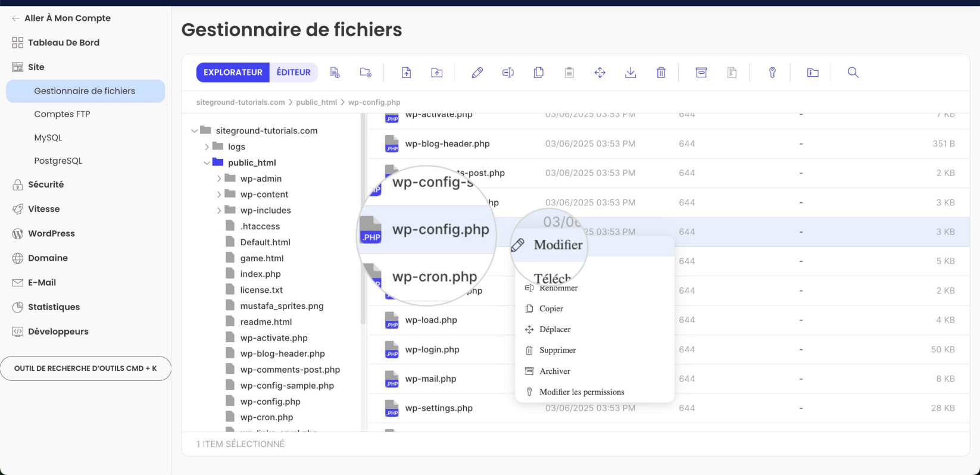Click the key permissions icon in toolbar
Viewport: 980px width, 475px height.
pos(772,73)
